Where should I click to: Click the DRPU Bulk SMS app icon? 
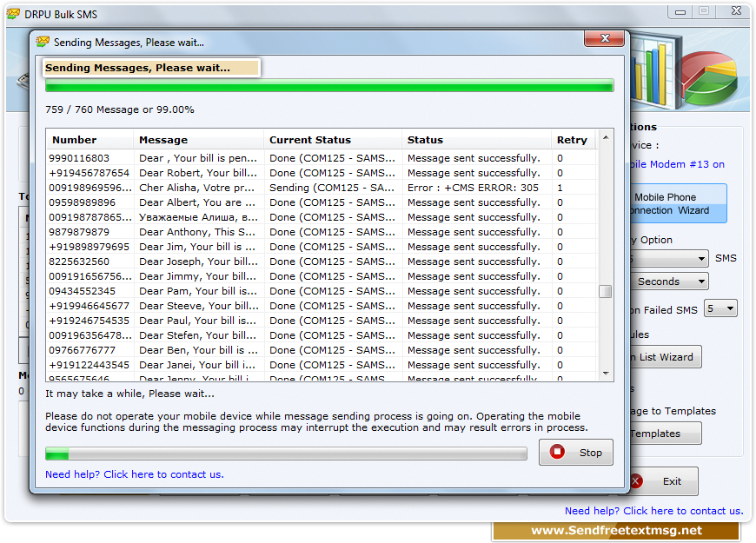(x=14, y=14)
